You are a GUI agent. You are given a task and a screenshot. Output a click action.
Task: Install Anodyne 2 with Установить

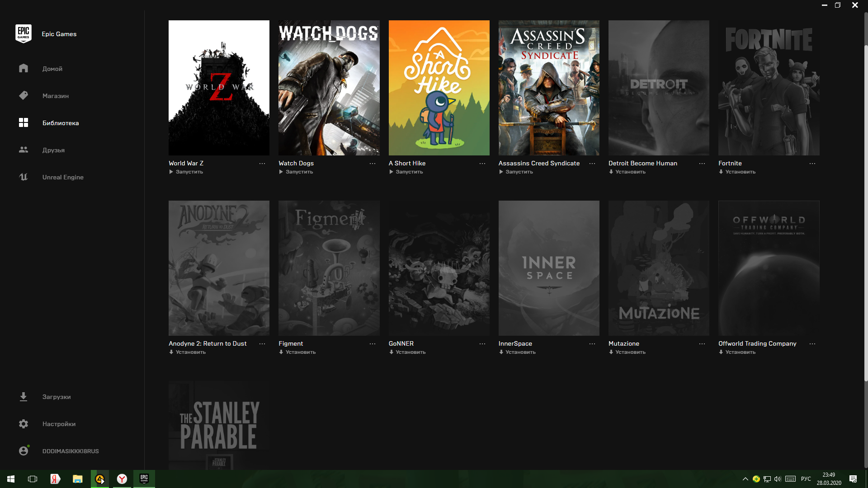click(x=187, y=352)
